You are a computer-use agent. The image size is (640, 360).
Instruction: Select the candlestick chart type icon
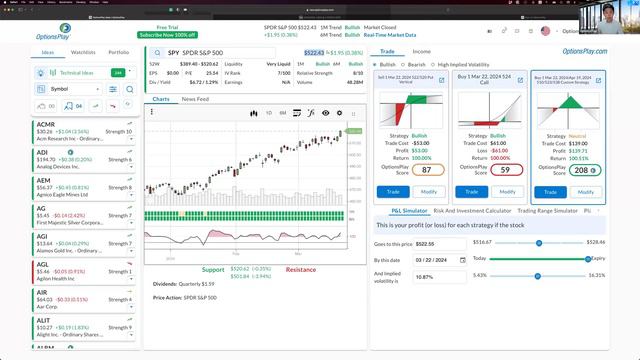coord(254,113)
